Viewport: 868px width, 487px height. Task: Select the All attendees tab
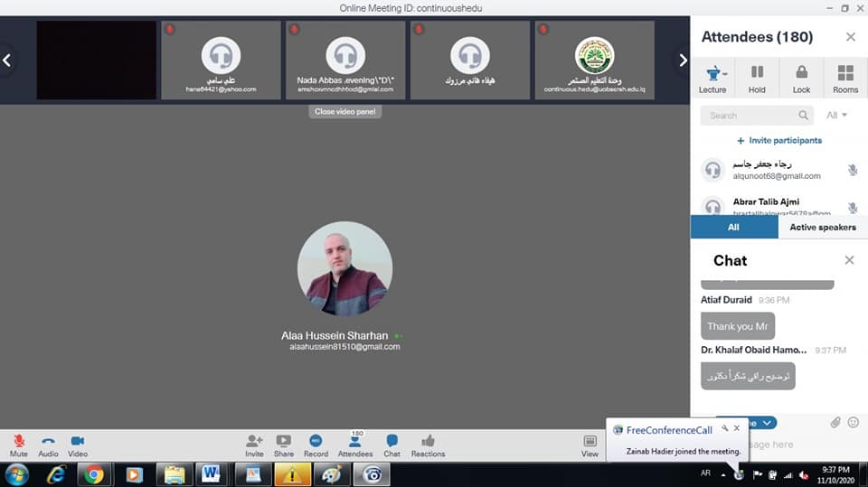click(x=733, y=227)
